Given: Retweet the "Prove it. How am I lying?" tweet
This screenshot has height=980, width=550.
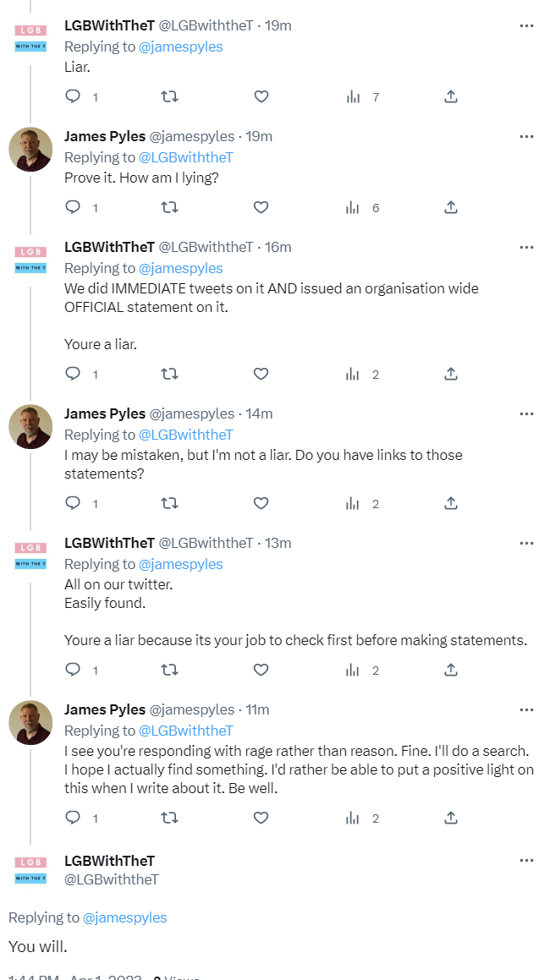Looking at the screenshot, I should click(169, 207).
